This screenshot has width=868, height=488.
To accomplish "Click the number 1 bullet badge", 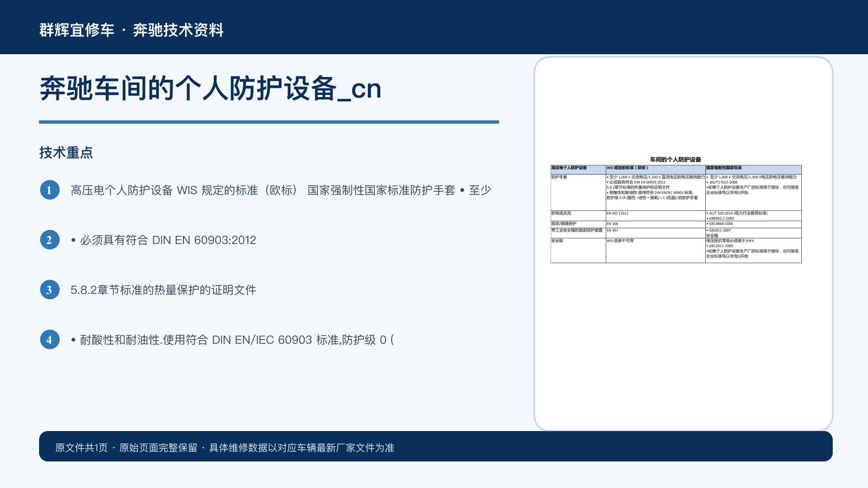I will [x=49, y=190].
